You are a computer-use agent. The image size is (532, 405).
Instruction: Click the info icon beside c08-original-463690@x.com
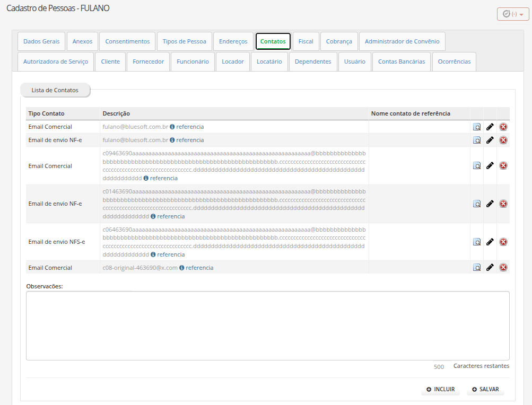pyautogui.click(x=182, y=268)
